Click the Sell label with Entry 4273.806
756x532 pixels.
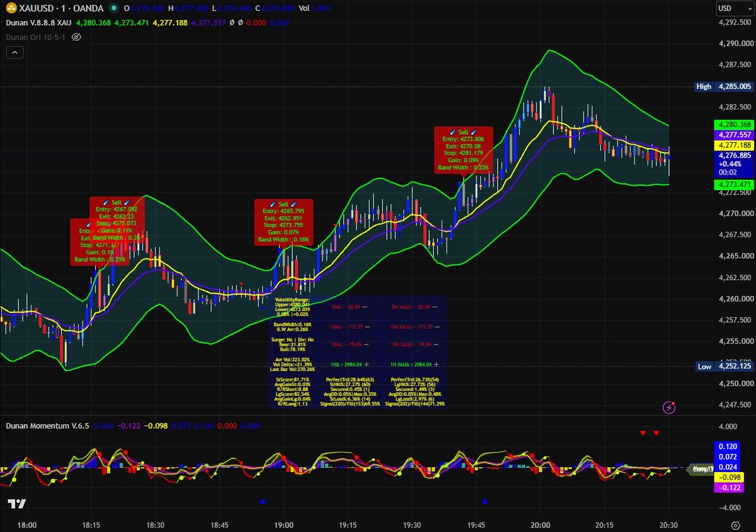[x=463, y=149]
